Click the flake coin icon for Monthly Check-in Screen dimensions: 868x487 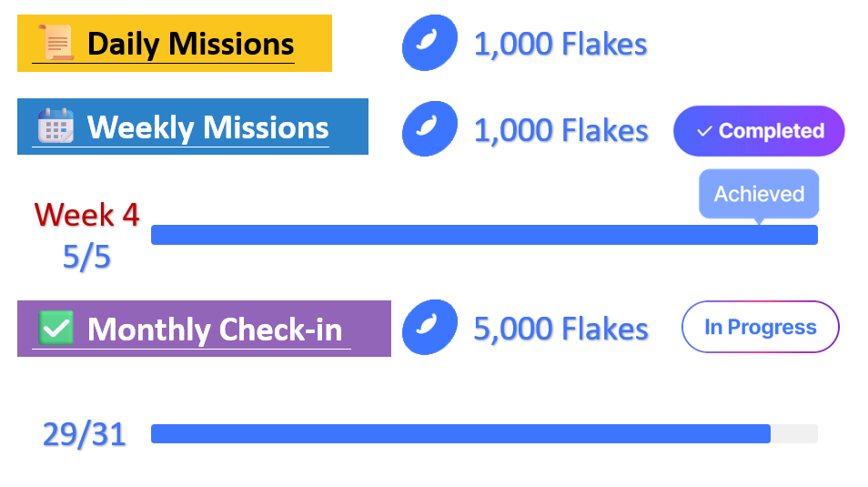tap(429, 328)
